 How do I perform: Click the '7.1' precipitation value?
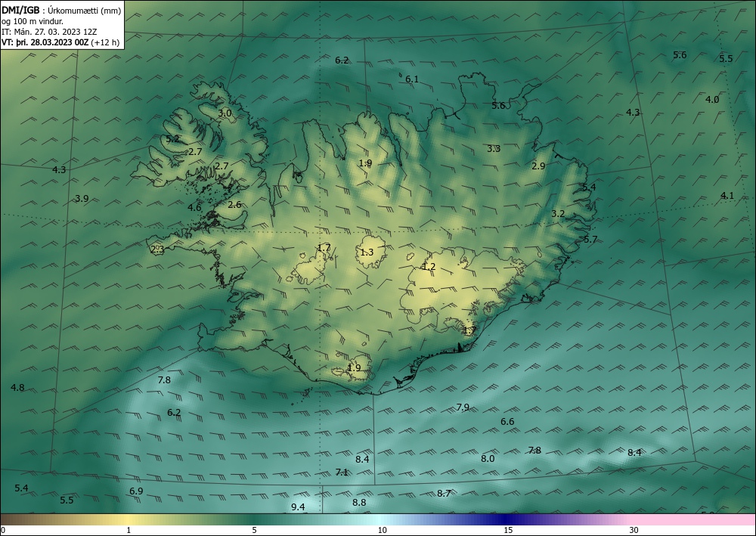coord(342,472)
